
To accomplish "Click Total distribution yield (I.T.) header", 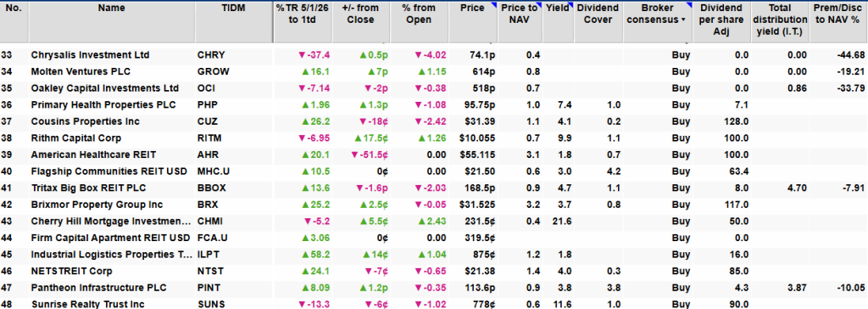I will 780,21.
